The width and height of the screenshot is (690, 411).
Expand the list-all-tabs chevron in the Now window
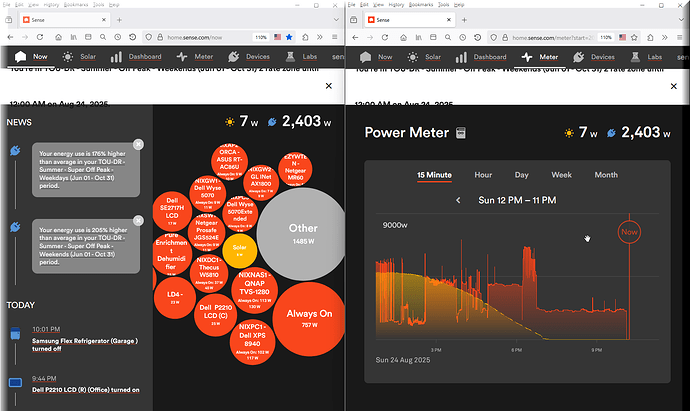click(336, 20)
